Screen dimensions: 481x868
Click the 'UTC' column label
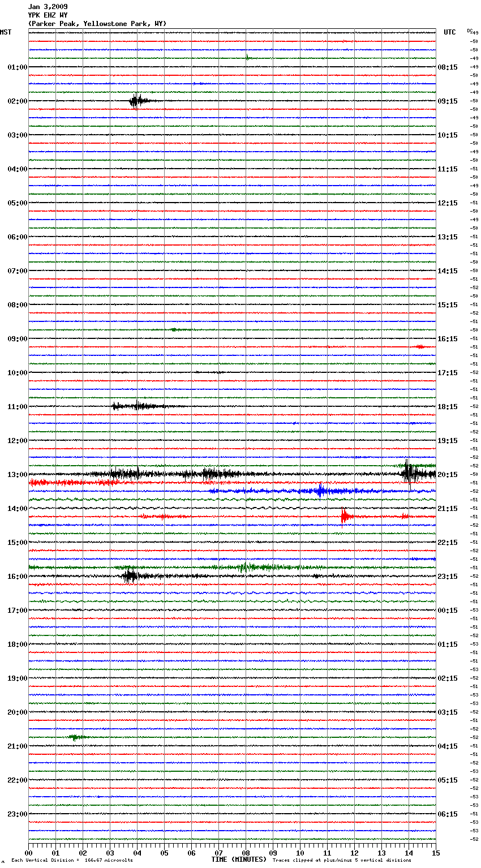coord(450,32)
